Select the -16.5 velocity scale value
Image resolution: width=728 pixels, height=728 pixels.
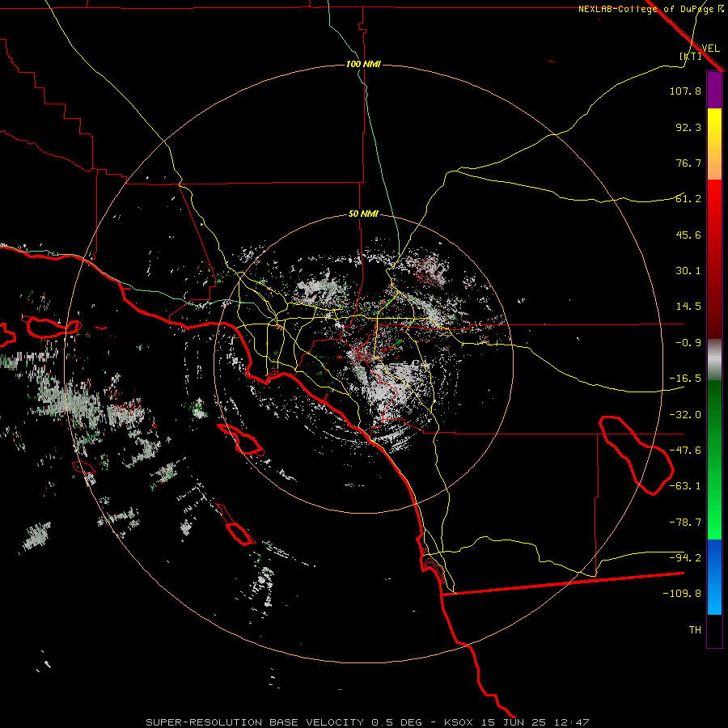(x=685, y=379)
